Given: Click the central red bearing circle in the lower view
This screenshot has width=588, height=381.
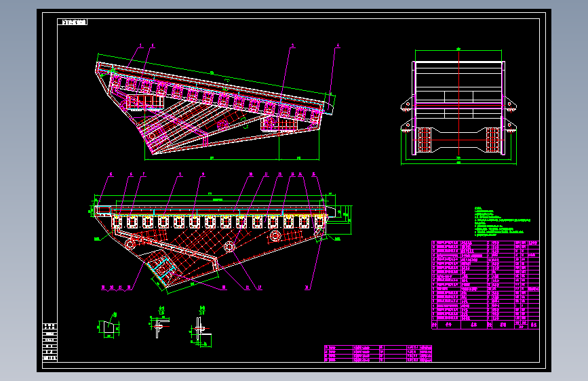Looking at the screenshot, I should [x=229, y=246].
